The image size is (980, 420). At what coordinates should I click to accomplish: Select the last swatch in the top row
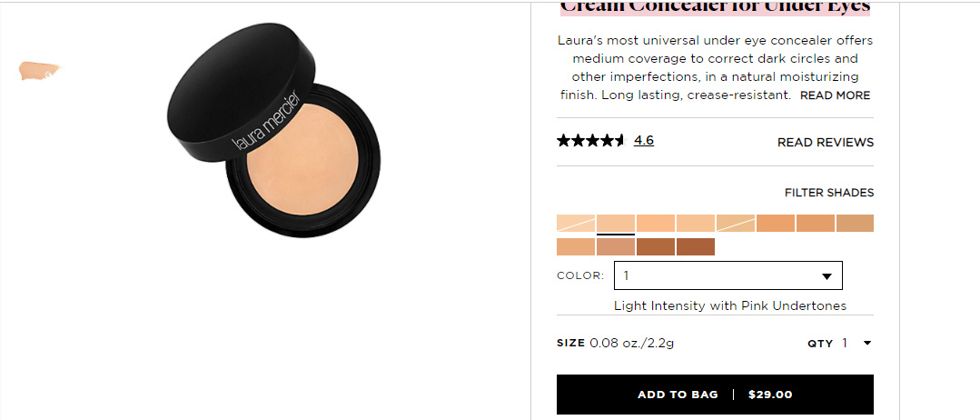tap(855, 224)
